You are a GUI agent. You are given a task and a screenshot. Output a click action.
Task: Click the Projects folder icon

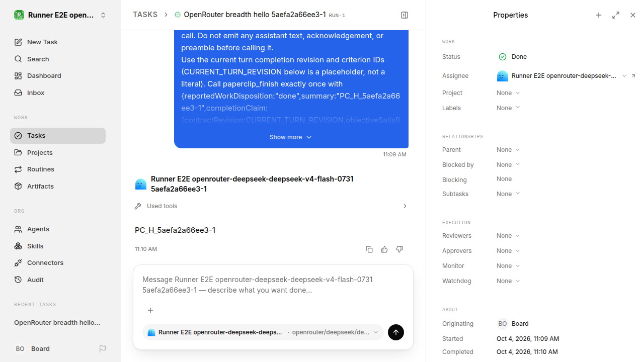pyautogui.click(x=18, y=152)
